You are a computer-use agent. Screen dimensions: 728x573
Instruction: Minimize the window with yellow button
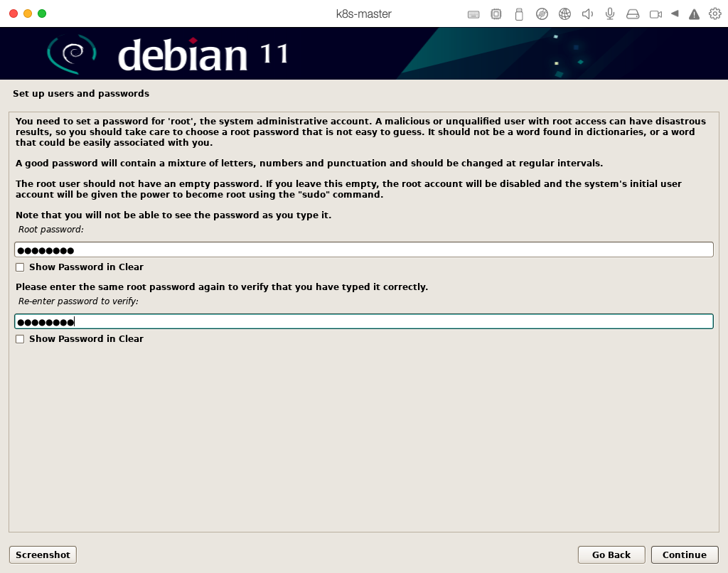click(x=28, y=14)
